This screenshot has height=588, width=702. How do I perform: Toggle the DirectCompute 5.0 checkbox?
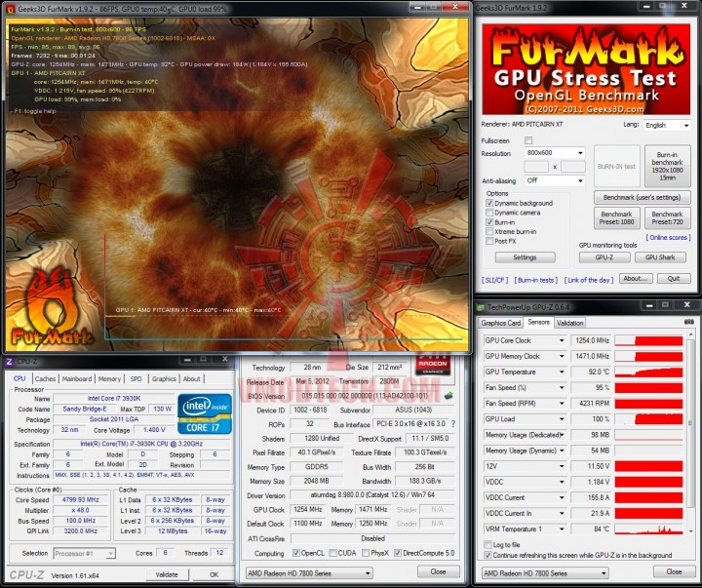tap(398, 553)
